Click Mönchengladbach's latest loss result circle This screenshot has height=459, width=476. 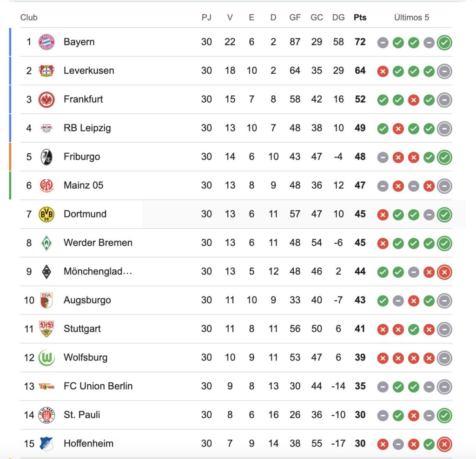coord(444,272)
